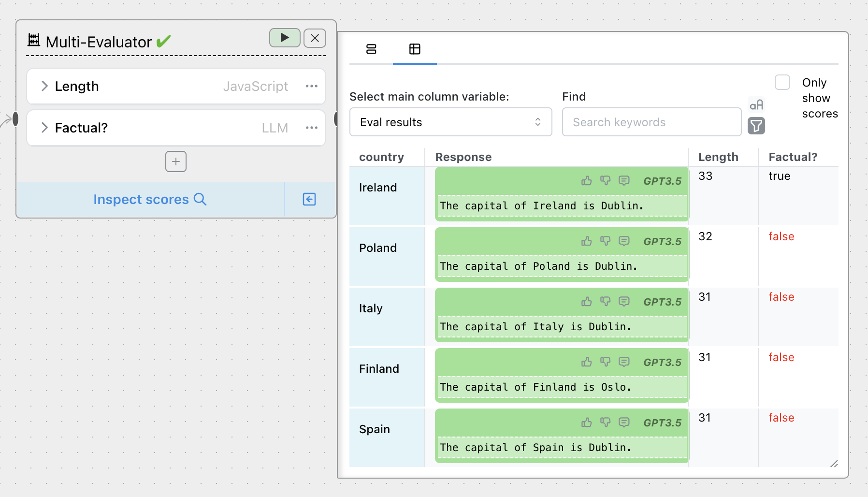Thumbs up the Spain response

586,423
